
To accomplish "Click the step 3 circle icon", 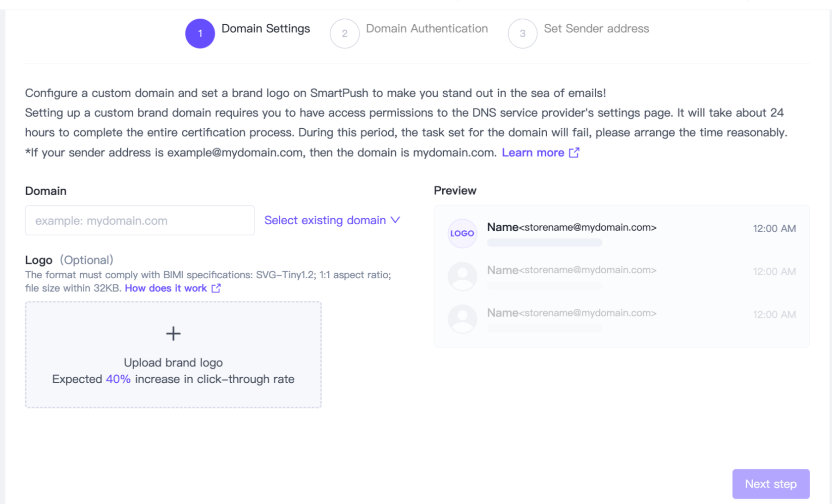I will 522,34.
